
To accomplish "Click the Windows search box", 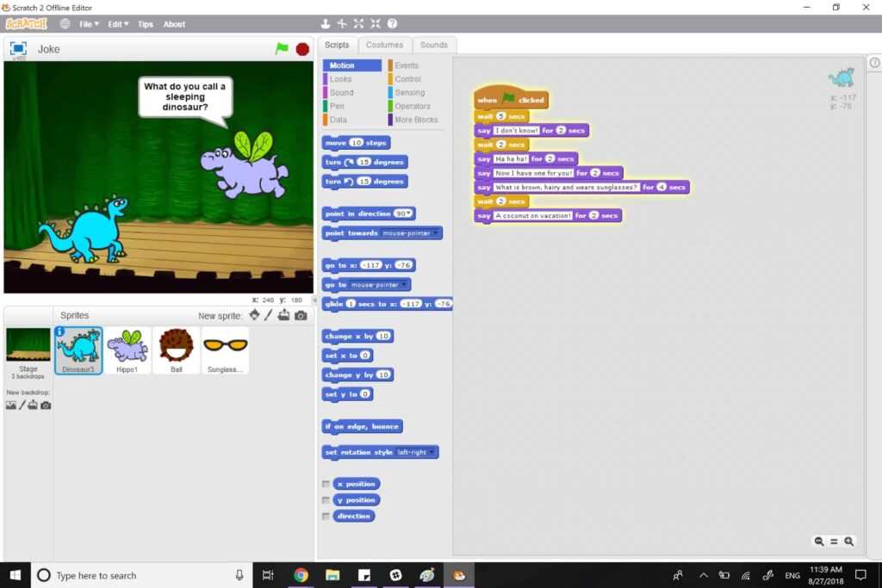I will [x=140, y=574].
